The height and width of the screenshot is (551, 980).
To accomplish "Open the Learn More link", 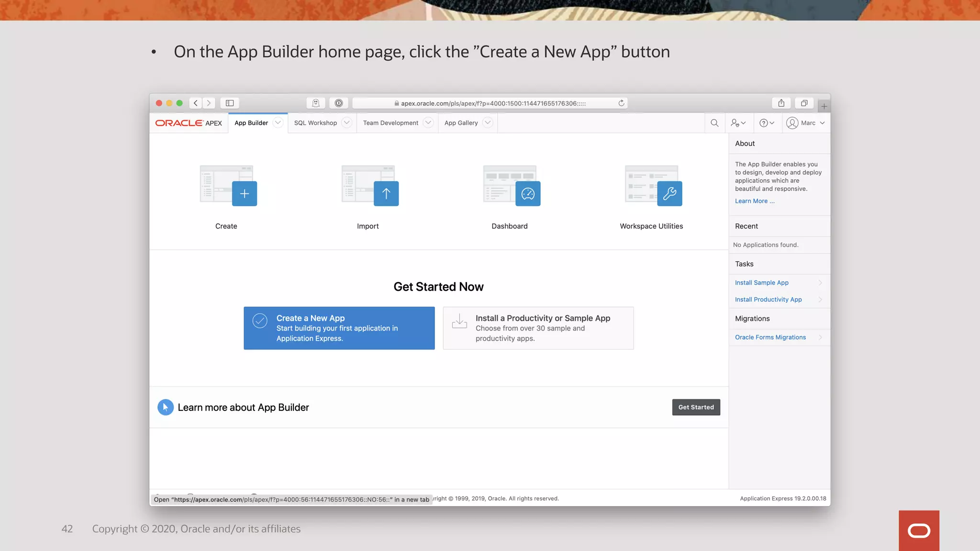I will tap(755, 201).
